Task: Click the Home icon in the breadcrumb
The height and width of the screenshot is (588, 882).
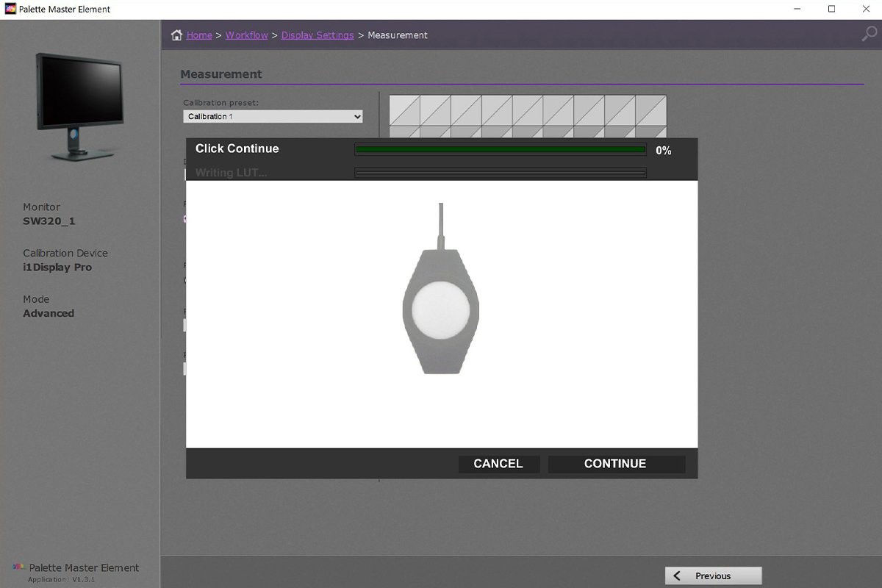Action: tap(176, 35)
